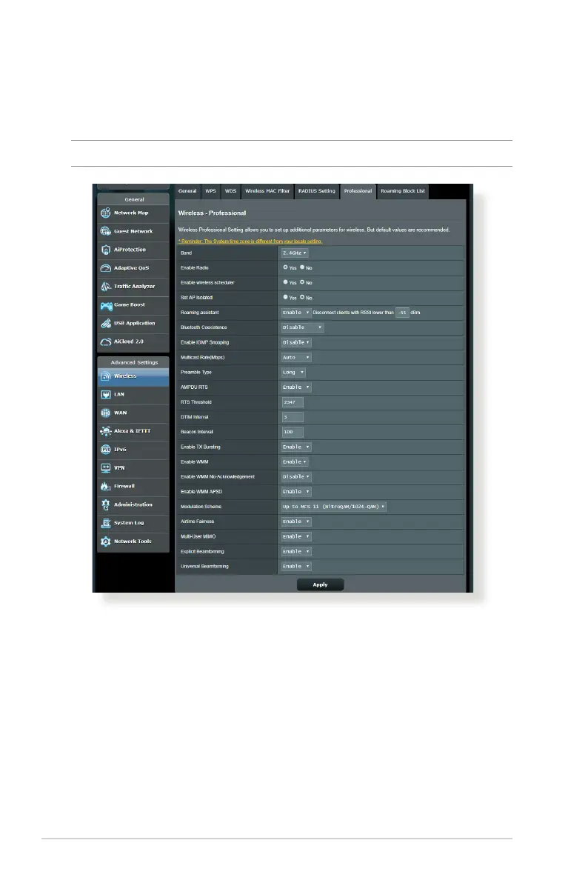This screenshot has height=886, width=588.
Task: Select the VPN monitor icon
Action: (106, 468)
